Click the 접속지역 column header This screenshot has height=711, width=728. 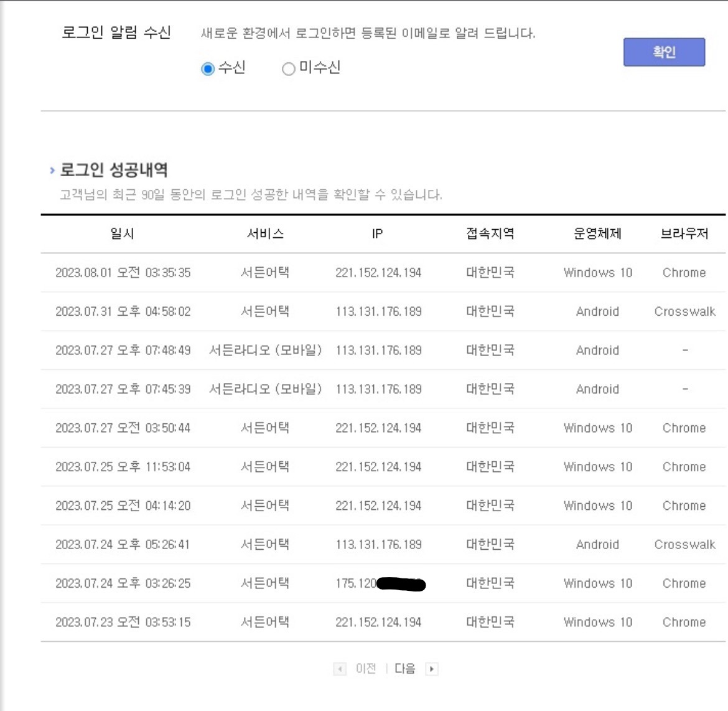point(490,234)
